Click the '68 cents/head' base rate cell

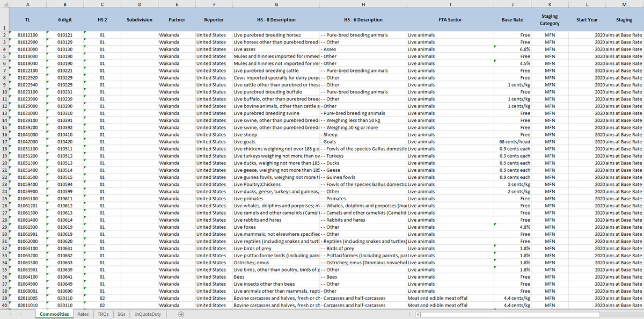coord(513,141)
